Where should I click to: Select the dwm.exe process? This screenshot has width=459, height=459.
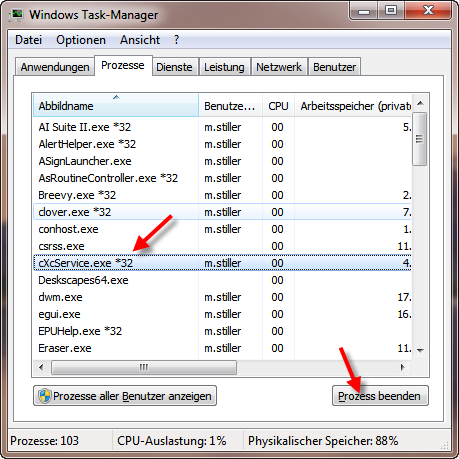point(222,297)
